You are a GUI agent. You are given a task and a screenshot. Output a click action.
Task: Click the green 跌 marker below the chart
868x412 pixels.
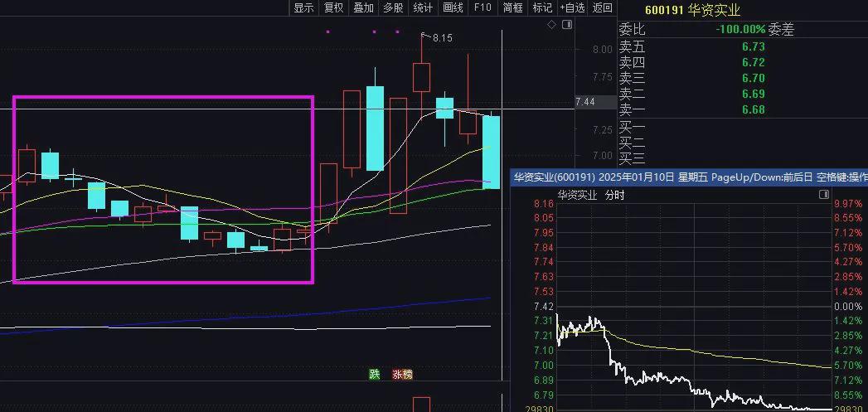[375, 375]
